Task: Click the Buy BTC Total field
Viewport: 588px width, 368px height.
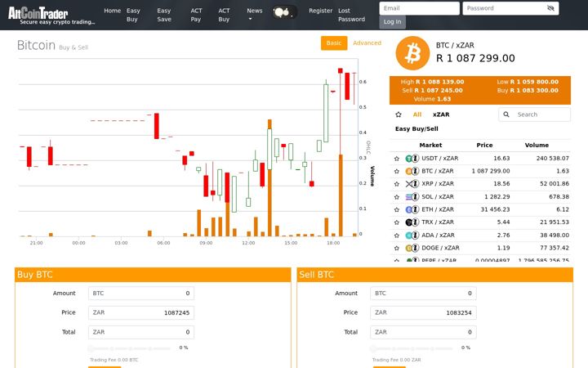Action: (x=141, y=332)
